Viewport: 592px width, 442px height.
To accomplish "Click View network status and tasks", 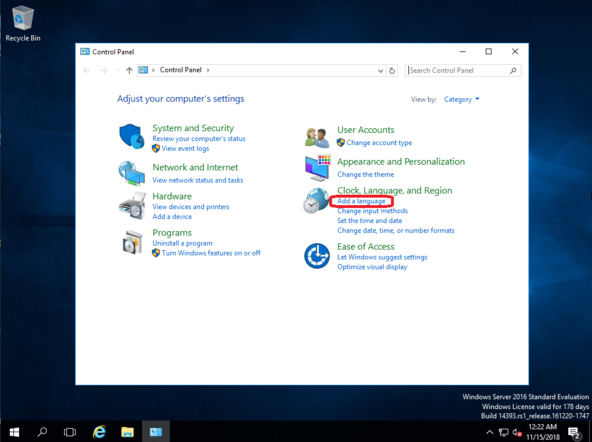I will [198, 180].
